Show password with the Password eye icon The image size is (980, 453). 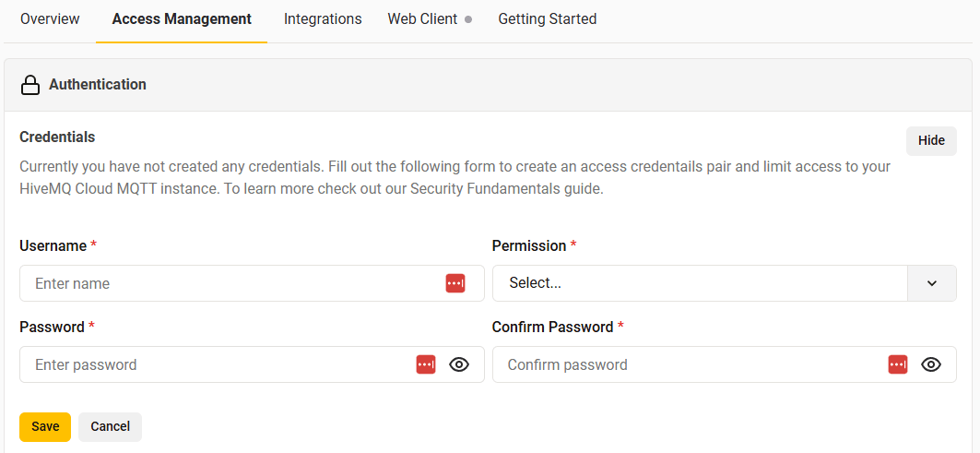459,364
